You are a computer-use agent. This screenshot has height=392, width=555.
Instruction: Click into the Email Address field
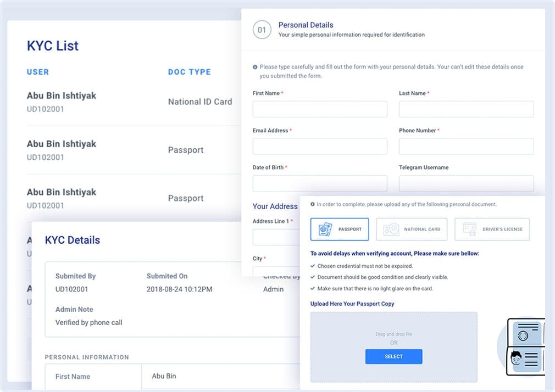coord(320,147)
